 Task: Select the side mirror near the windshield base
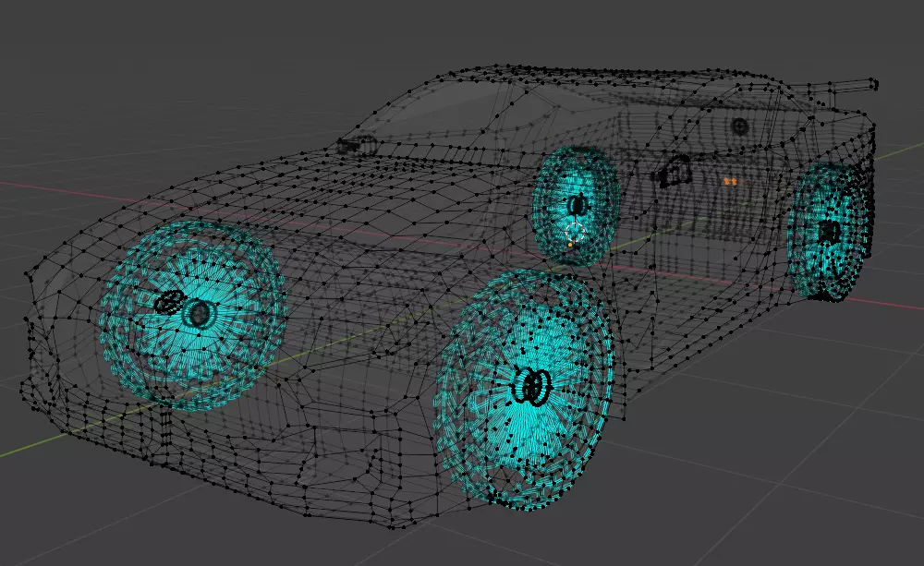click(x=357, y=144)
